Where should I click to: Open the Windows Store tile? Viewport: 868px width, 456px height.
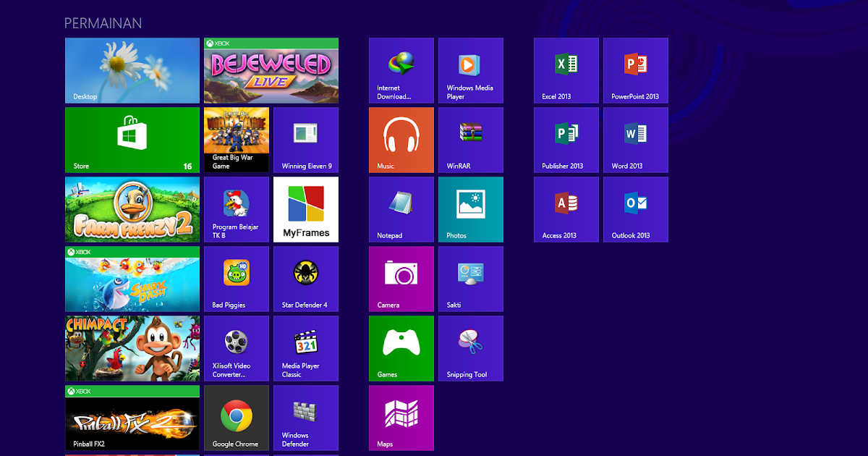click(x=132, y=140)
